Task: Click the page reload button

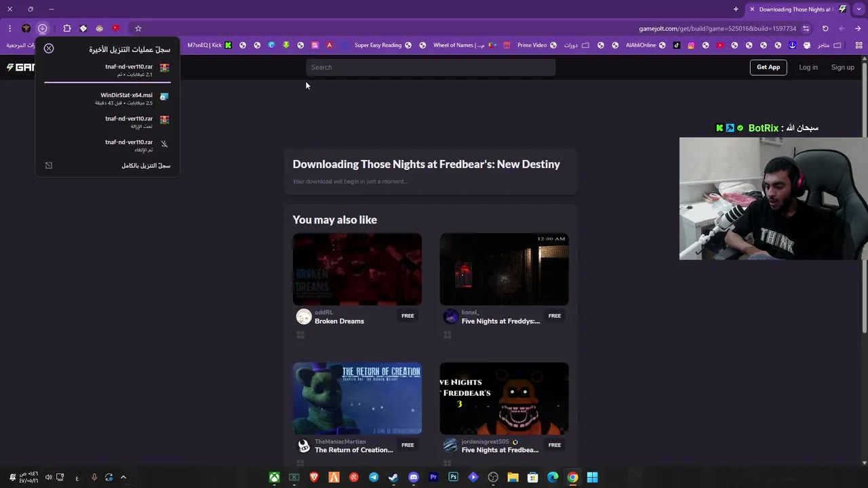Action: 825,28
